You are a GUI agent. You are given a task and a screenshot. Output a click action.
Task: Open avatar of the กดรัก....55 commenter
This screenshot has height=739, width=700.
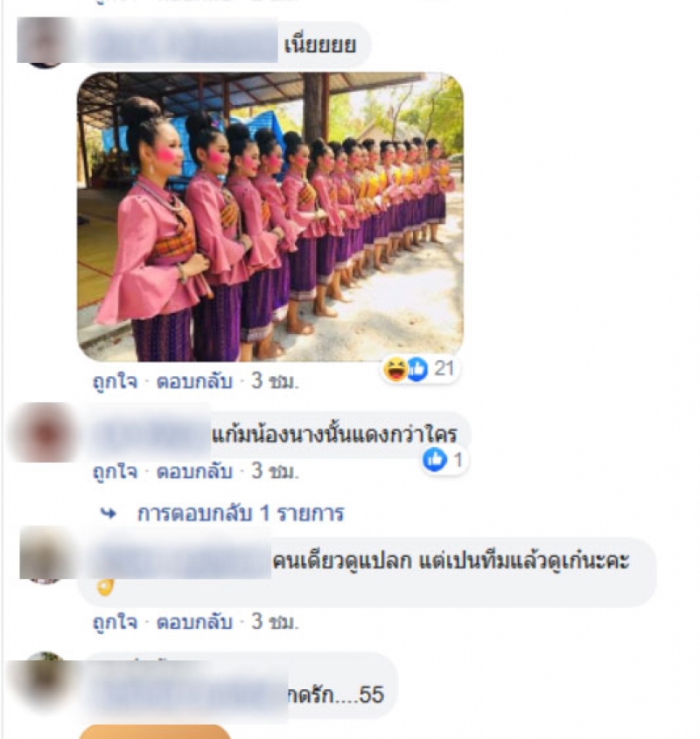coord(45,680)
